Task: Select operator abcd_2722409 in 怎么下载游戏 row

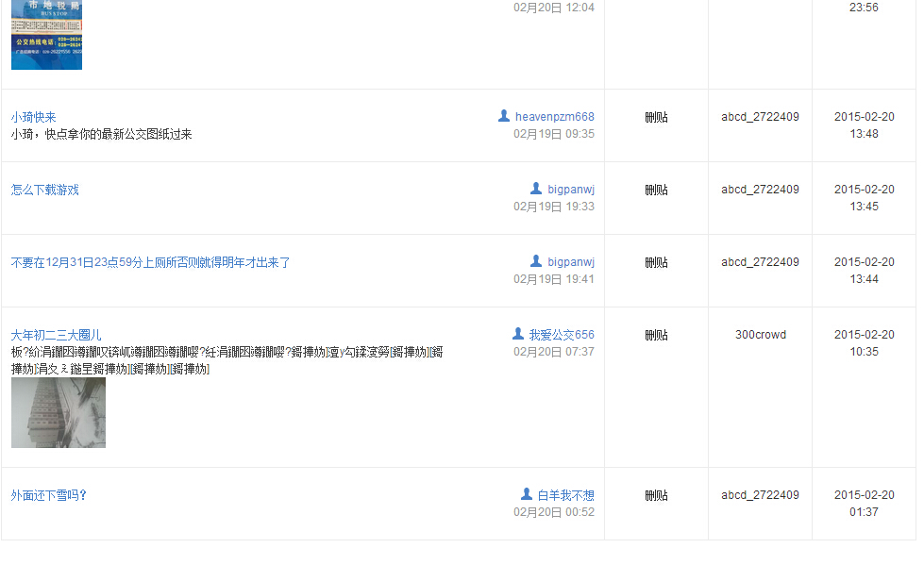Action: point(760,189)
